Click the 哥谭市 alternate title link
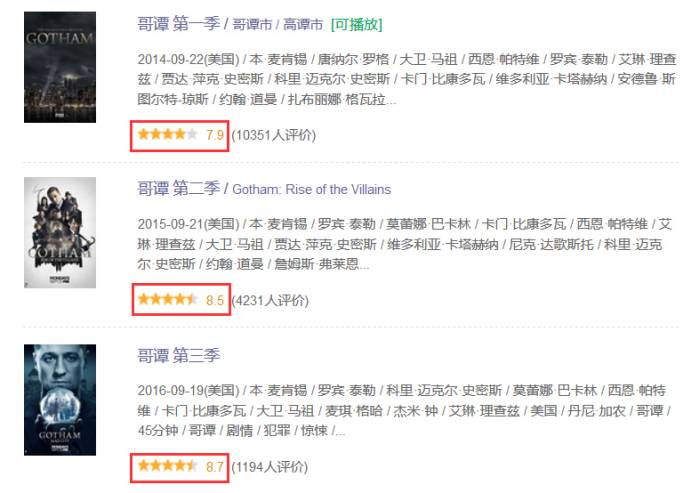Image resolution: width=691 pixels, height=493 pixels. (252, 24)
